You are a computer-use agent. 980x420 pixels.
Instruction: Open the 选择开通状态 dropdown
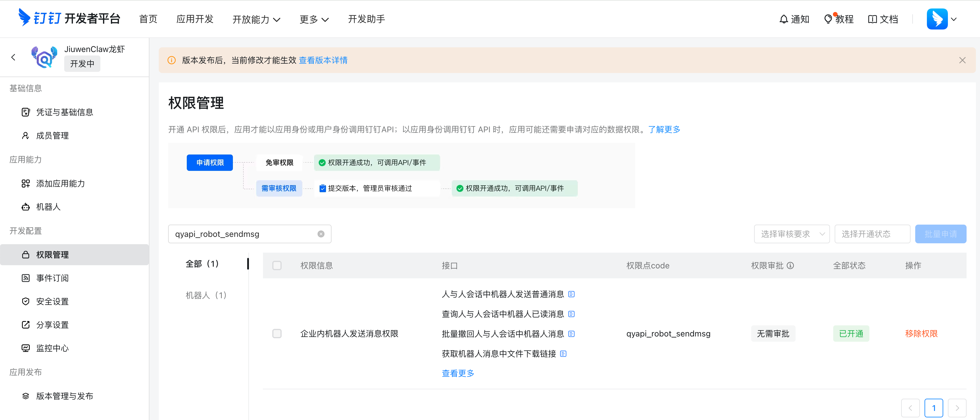click(872, 234)
